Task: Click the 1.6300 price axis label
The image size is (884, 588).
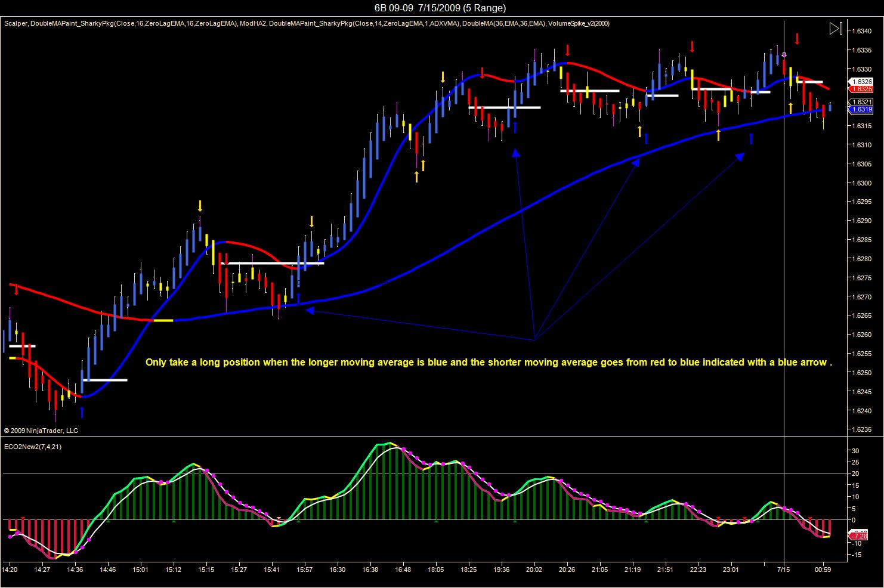Action: (862, 183)
